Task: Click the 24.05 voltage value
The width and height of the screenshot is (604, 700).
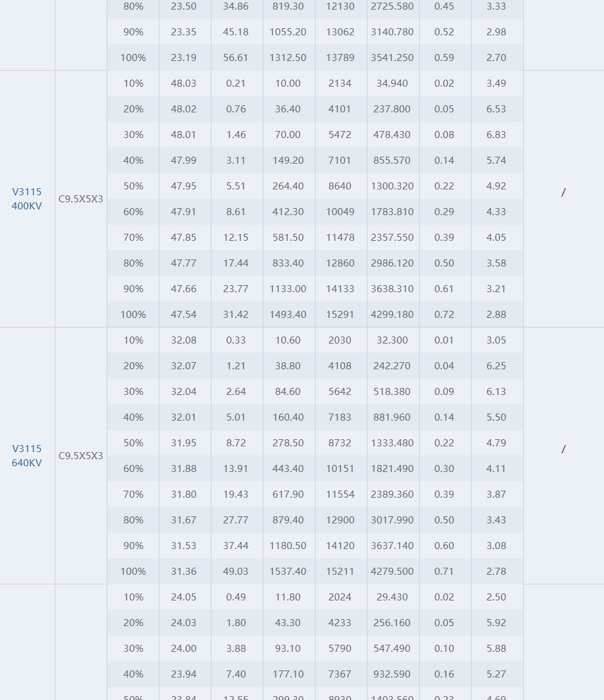Action: [x=184, y=597]
